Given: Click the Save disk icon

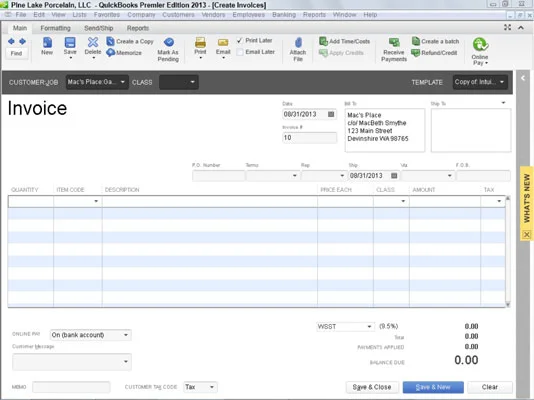Looking at the screenshot, I should [70, 43].
